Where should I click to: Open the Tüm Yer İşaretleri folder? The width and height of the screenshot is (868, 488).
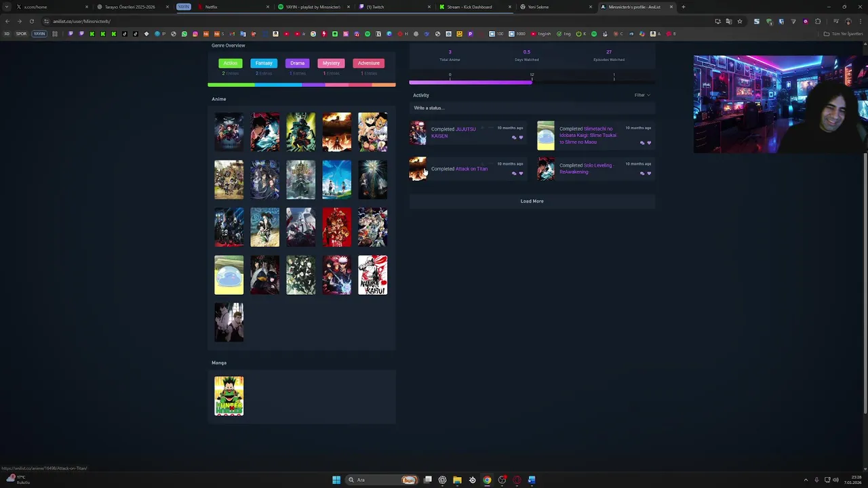(x=844, y=34)
